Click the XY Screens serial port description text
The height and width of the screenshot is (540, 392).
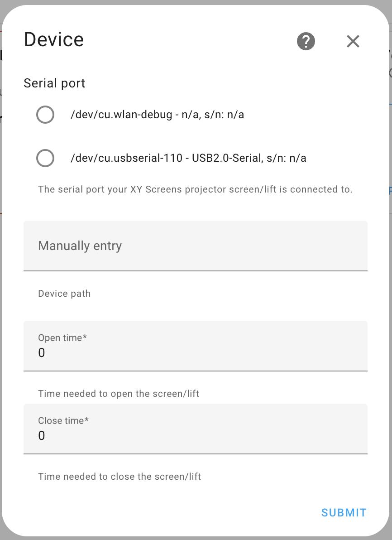click(195, 189)
